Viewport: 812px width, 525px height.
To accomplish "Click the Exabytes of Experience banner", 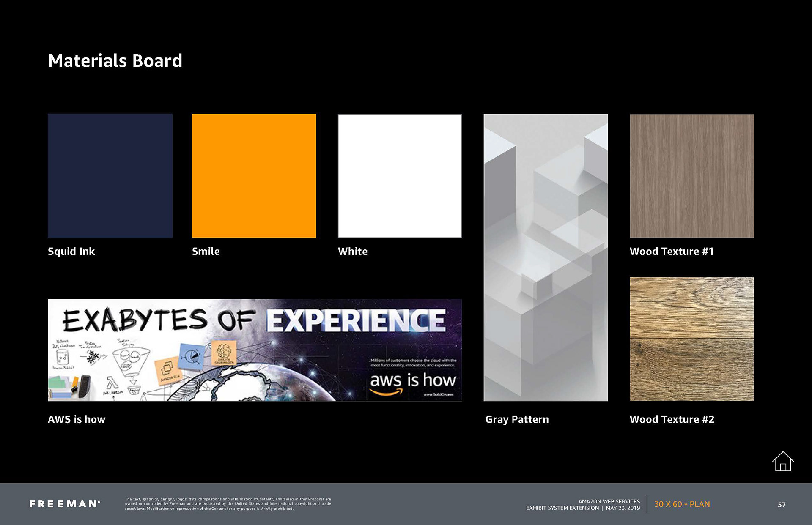I will click(x=255, y=350).
